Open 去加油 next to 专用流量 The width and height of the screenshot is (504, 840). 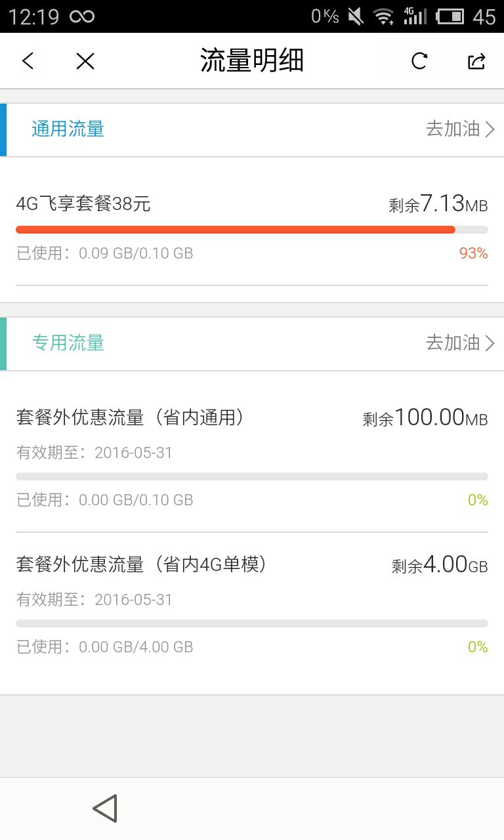click(x=460, y=343)
